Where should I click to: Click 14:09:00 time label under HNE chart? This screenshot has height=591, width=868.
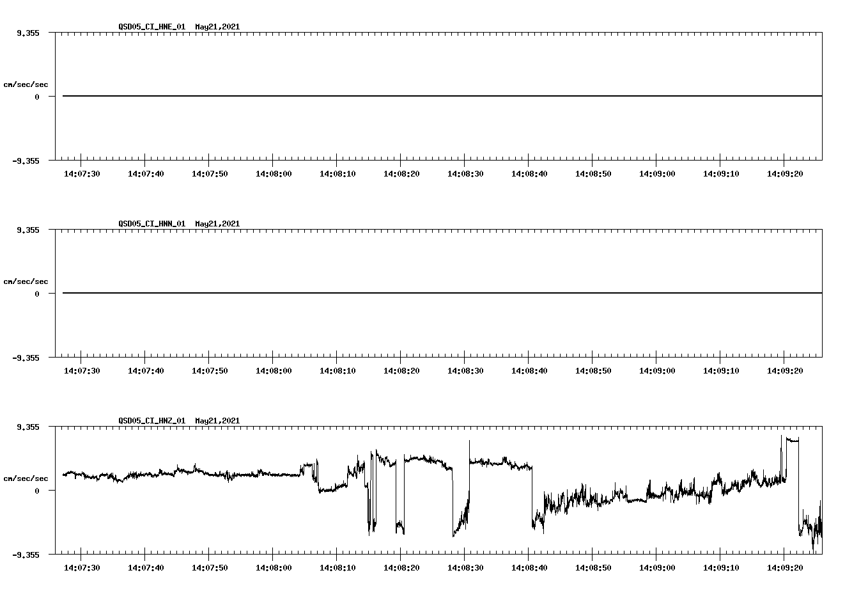(657, 173)
